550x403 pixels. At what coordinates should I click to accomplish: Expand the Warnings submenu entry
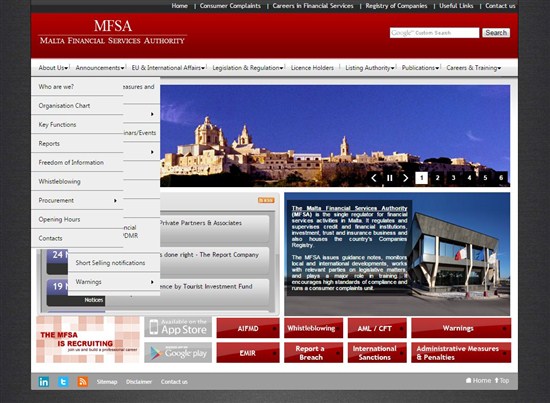point(114,282)
